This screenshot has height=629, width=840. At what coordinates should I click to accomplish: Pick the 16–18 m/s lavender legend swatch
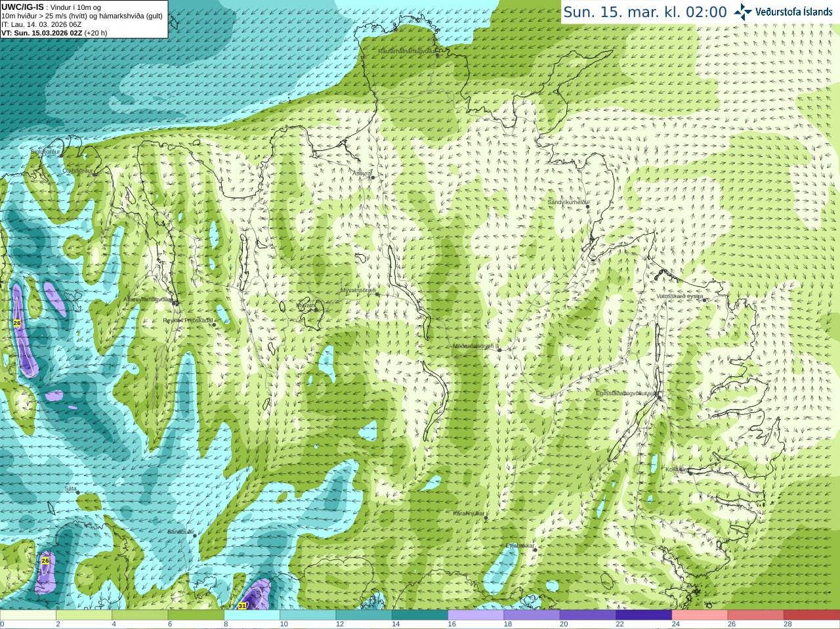click(476, 615)
